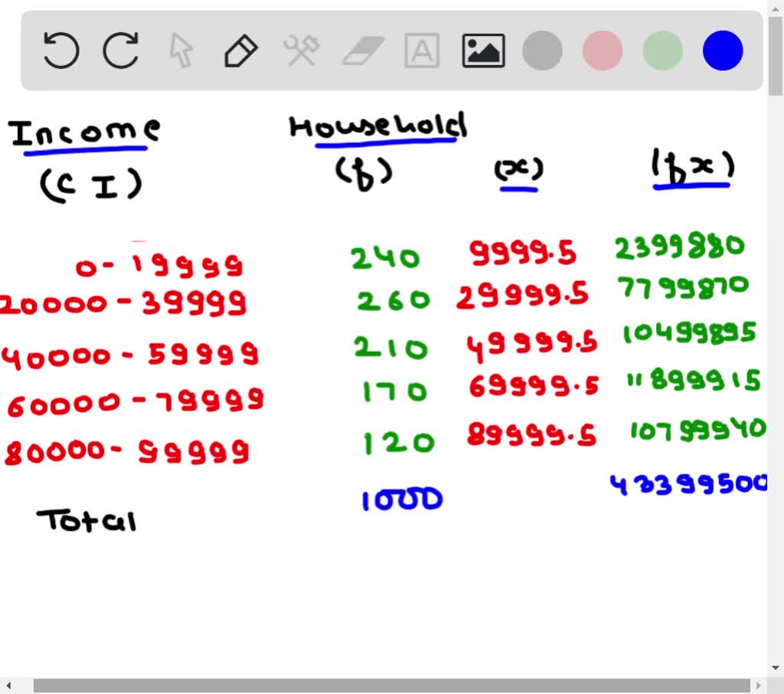Click the frequency value '120'
The width and height of the screenshot is (784, 694).
tap(398, 443)
